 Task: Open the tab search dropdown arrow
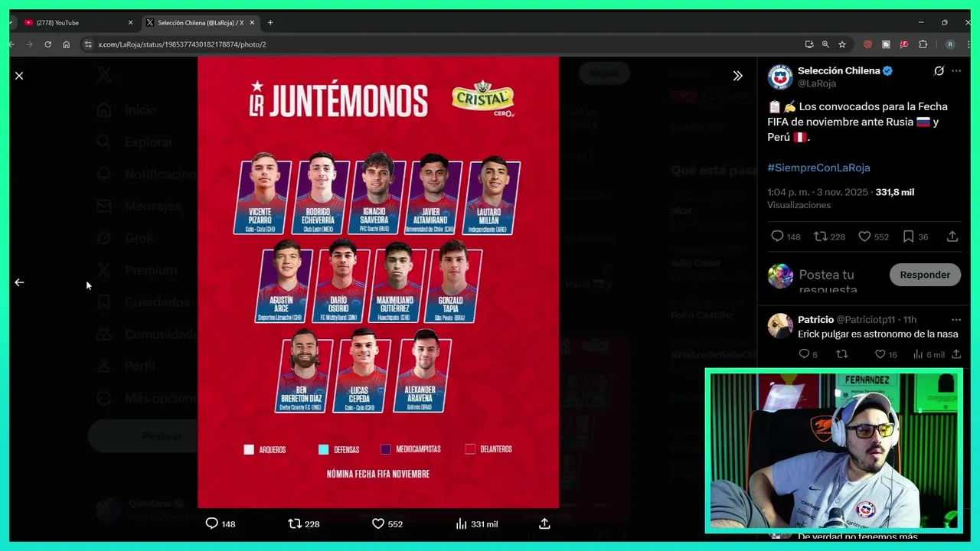[x=11, y=23]
